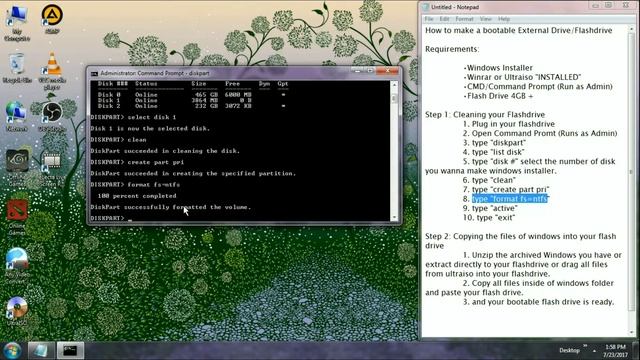
Task: Click 'Winrar or Ultraiso "INSTALLED"' line
Action: (x=522, y=77)
